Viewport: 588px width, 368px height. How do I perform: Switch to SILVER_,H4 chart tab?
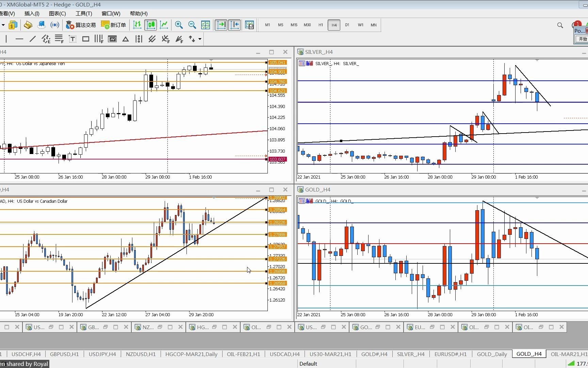coord(411,354)
